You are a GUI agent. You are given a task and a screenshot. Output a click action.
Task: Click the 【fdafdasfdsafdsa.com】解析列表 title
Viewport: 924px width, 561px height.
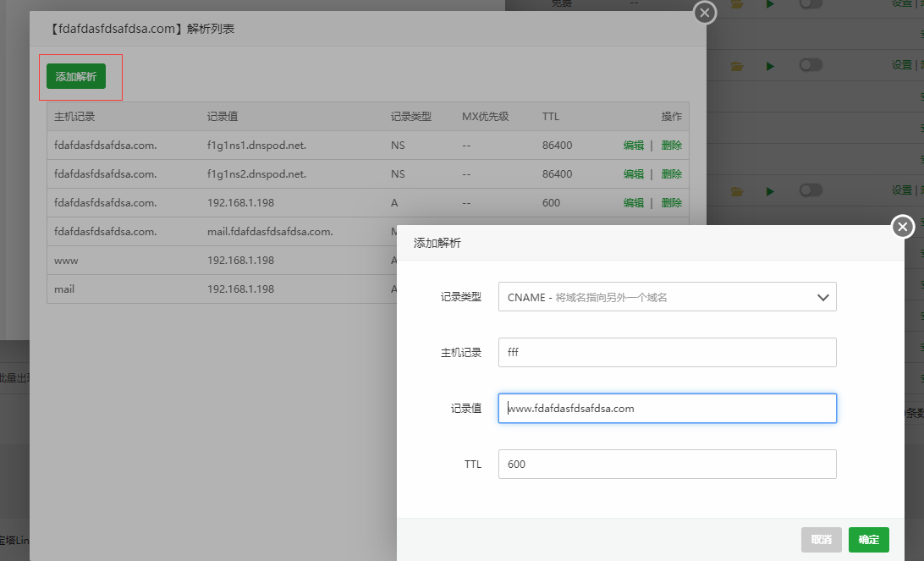point(140,29)
